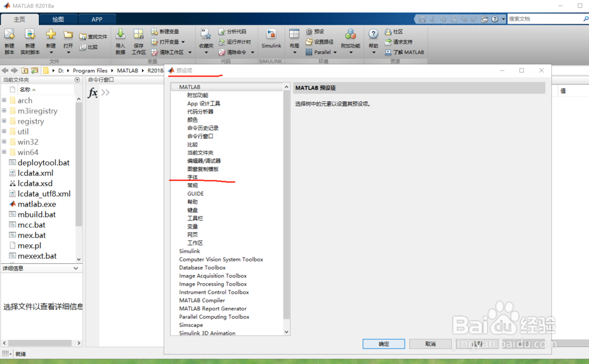
Task: Switch to the Plots (绘图) tab
Action: click(58, 19)
